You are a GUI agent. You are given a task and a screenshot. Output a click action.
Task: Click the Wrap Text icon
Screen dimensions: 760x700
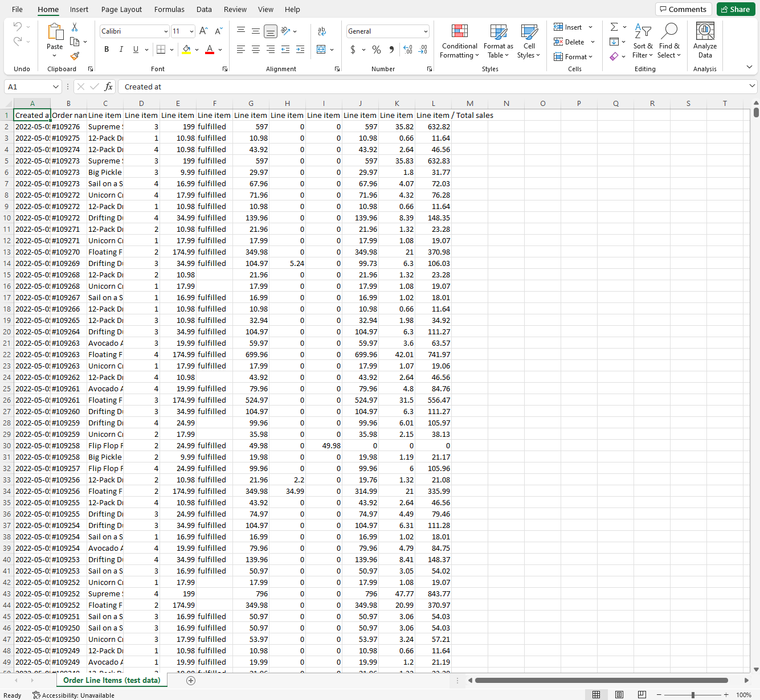coord(322,31)
